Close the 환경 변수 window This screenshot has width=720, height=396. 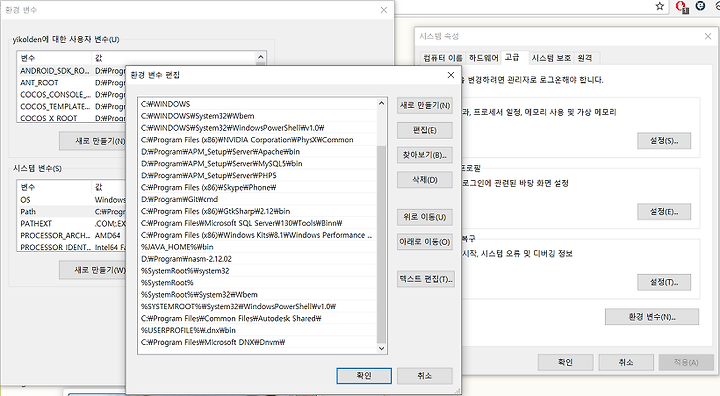(x=384, y=10)
